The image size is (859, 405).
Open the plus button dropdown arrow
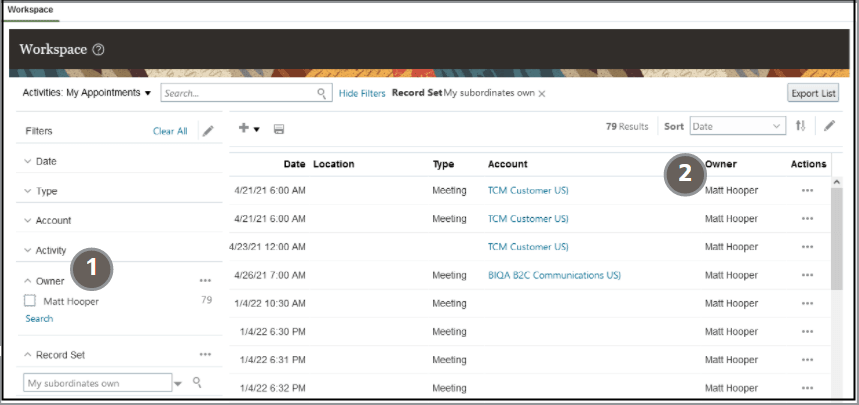pyautogui.click(x=256, y=129)
